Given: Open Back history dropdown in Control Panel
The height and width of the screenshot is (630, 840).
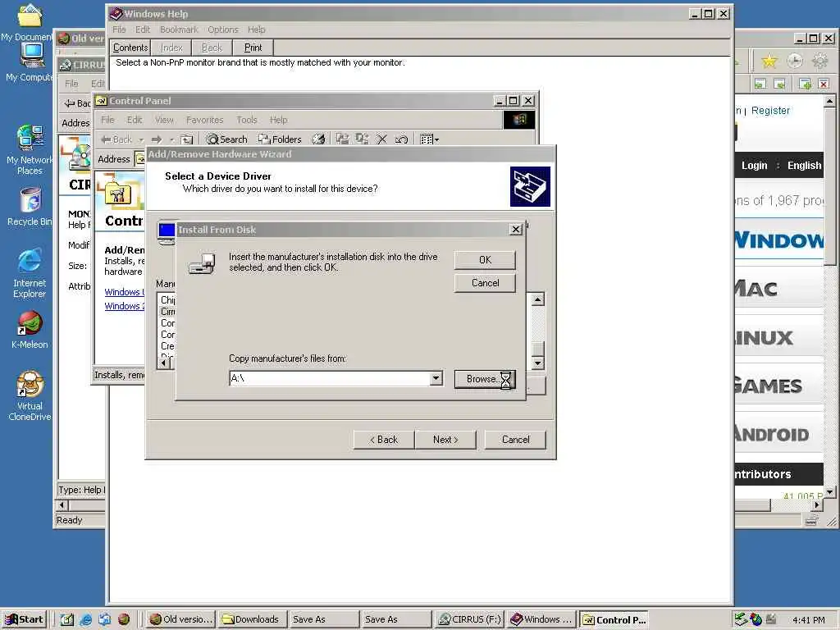Looking at the screenshot, I should point(141,139).
